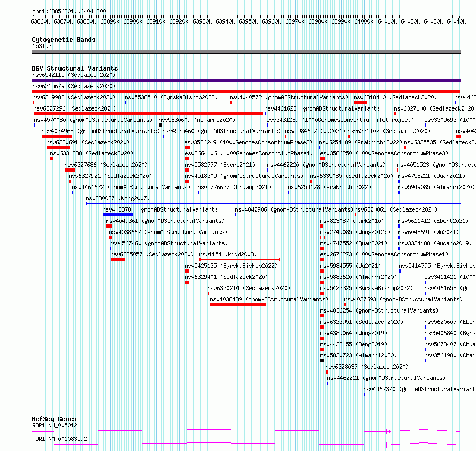The height and width of the screenshot is (451, 476).
Task: Open the nsv4758221 (Quan2021) label
Action: click(x=432, y=176)
